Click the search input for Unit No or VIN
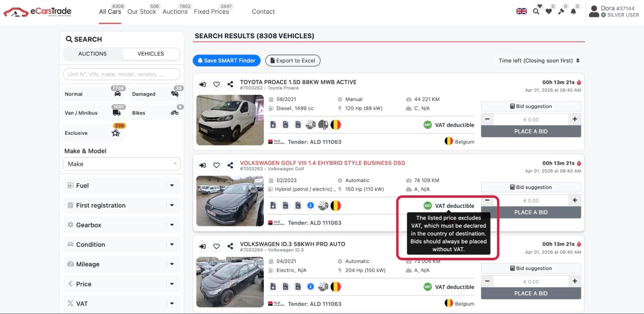 click(x=121, y=74)
